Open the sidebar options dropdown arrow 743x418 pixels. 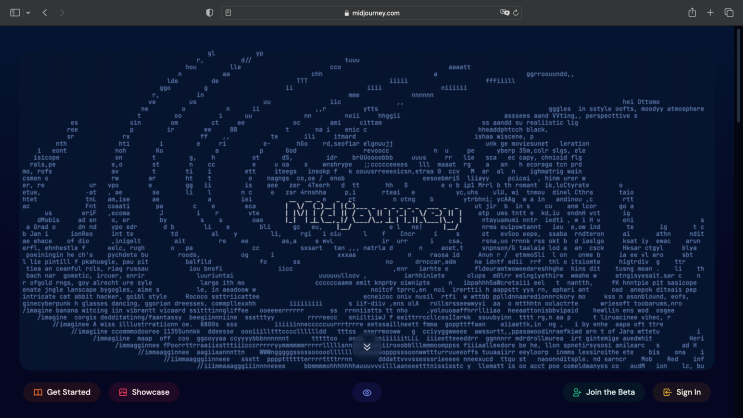click(x=28, y=13)
